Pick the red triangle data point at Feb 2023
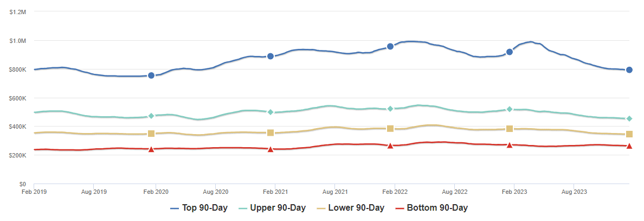Viewport: 644px width, 221px height. pyautogui.click(x=510, y=145)
